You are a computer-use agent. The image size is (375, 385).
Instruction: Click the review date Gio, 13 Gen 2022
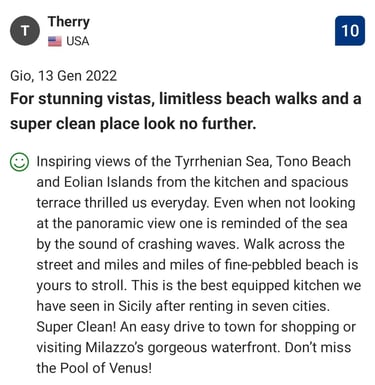(x=63, y=76)
